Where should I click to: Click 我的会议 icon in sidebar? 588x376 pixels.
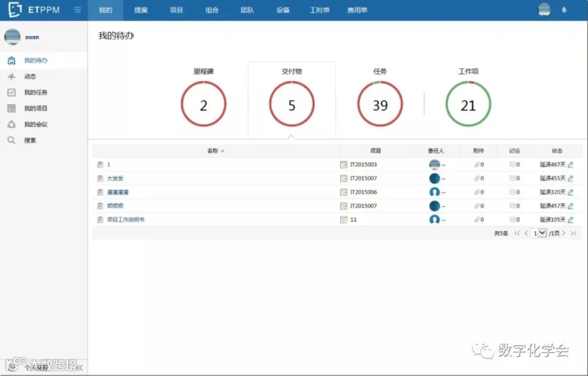click(12, 124)
